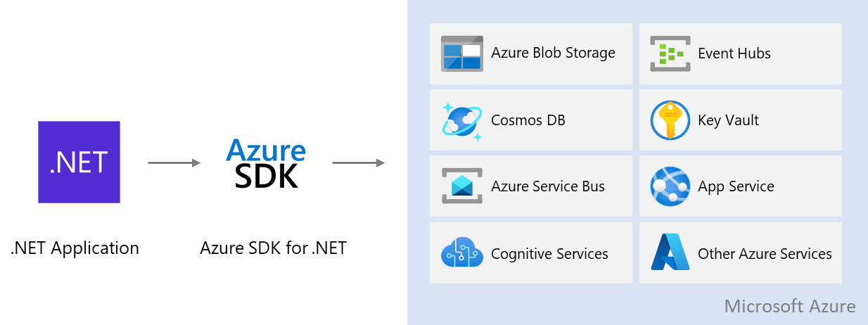The image size is (868, 325).
Task: Select the Event Hubs text label
Action: [734, 53]
